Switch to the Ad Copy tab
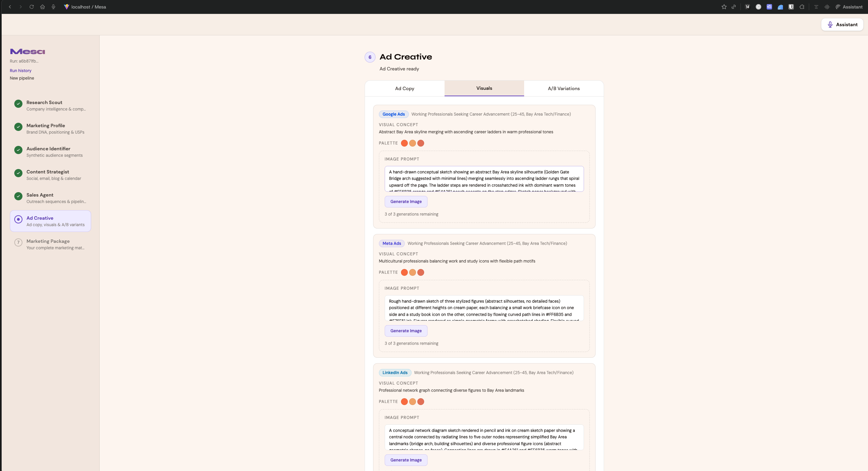Image resolution: width=868 pixels, height=471 pixels. [404, 88]
